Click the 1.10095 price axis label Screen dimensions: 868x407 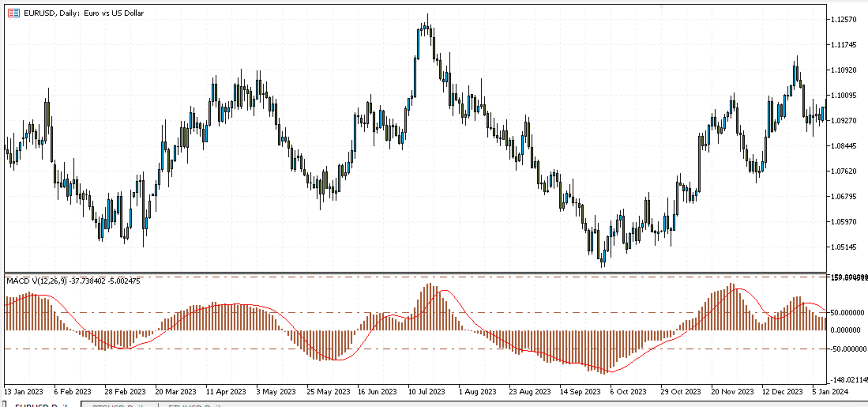pyautogui.click(x=845, y=96)
